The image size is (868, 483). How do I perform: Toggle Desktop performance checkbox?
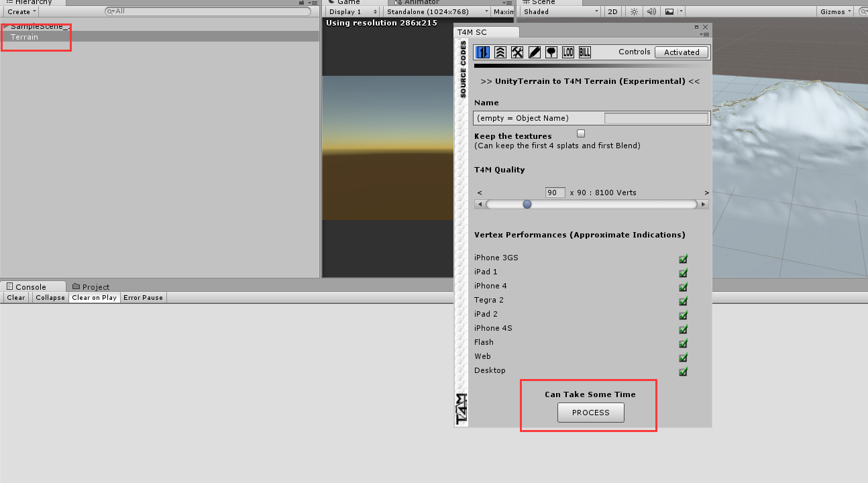tap(683, 371)
